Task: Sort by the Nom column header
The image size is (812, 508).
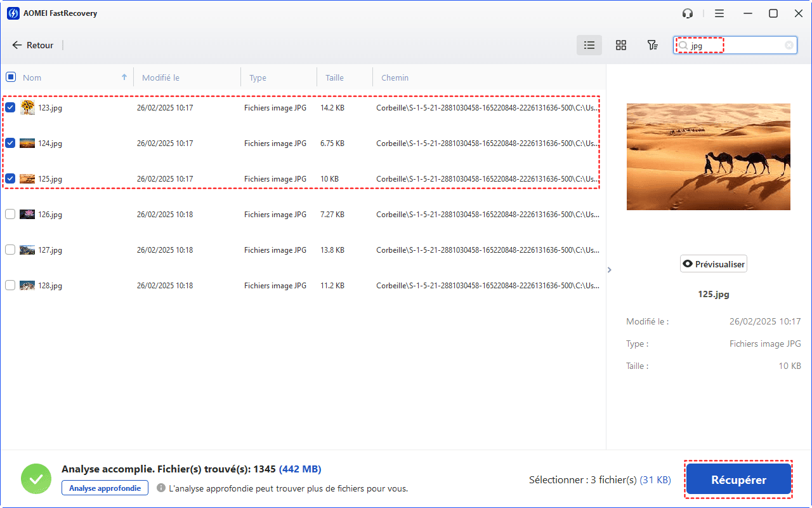Action: [32, 77]
